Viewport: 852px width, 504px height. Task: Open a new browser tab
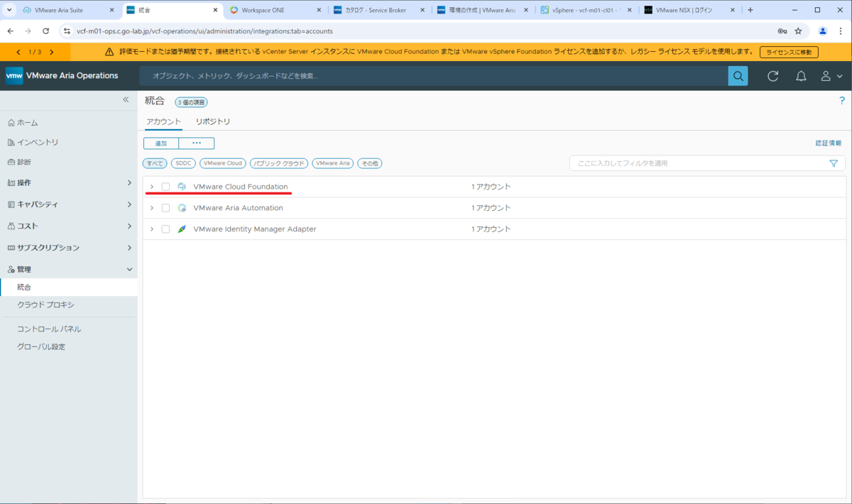point(750,10)
